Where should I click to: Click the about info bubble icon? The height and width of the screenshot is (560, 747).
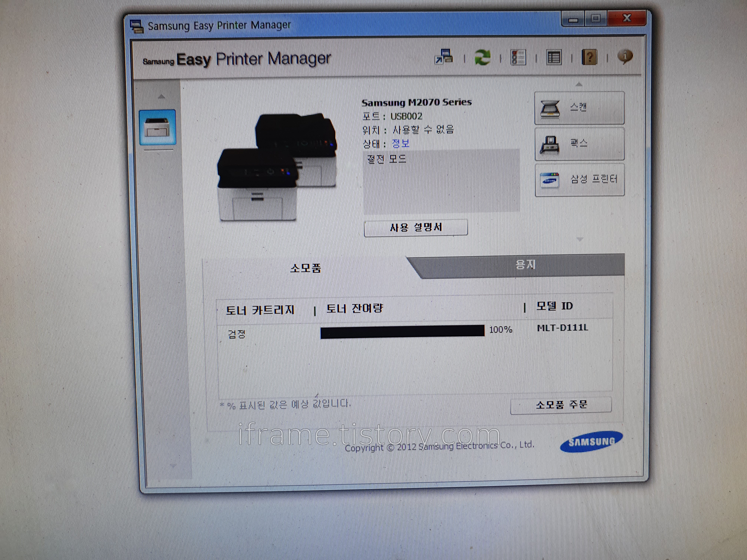coord(625,57)
